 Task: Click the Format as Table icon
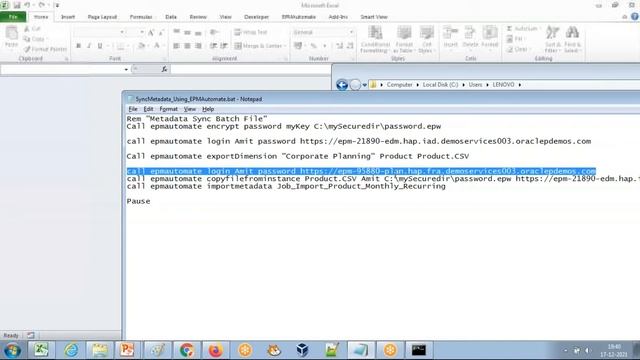tap(404, 39)
